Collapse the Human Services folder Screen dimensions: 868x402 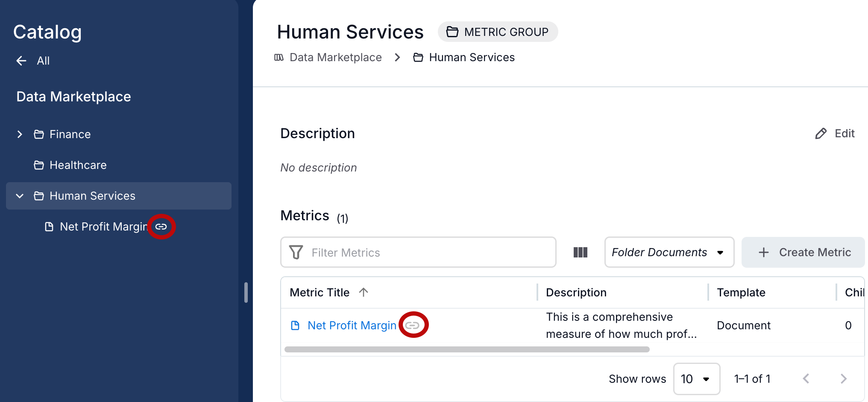click(x=20, y=196)
